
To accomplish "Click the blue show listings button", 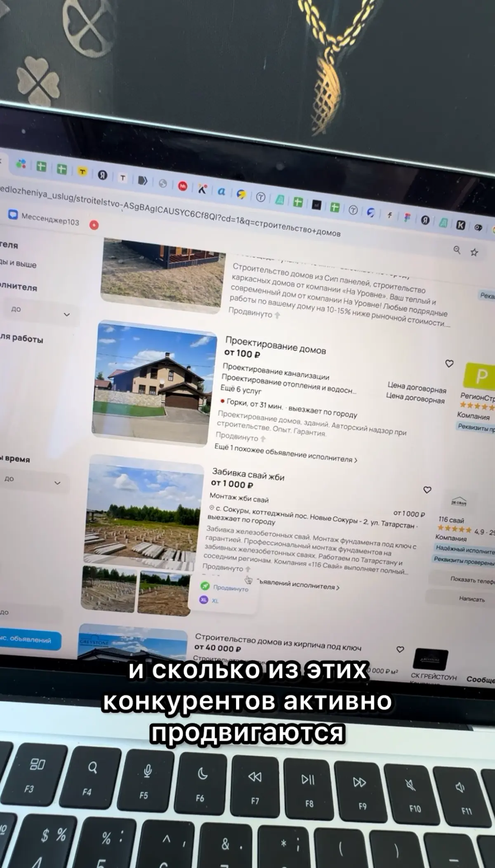I will (x=29, y=640).
